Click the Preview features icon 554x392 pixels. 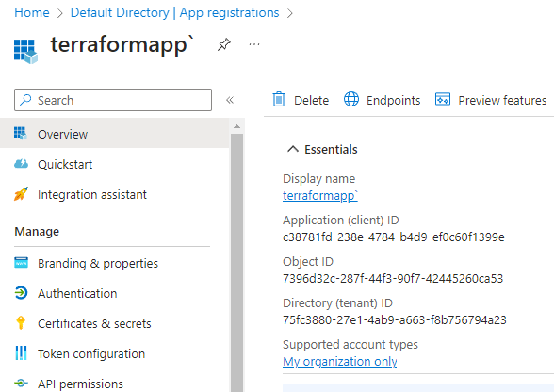(443, 99)
